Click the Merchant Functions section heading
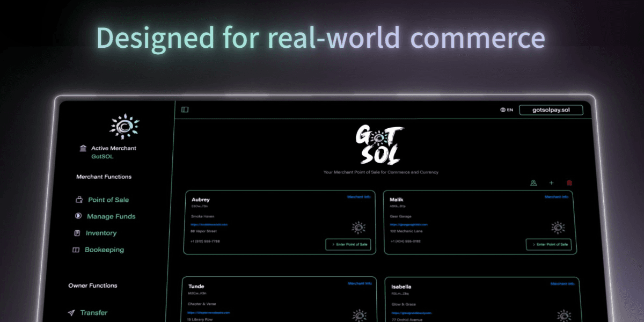This screenshot has width=644, height=322. click(104, 177)
